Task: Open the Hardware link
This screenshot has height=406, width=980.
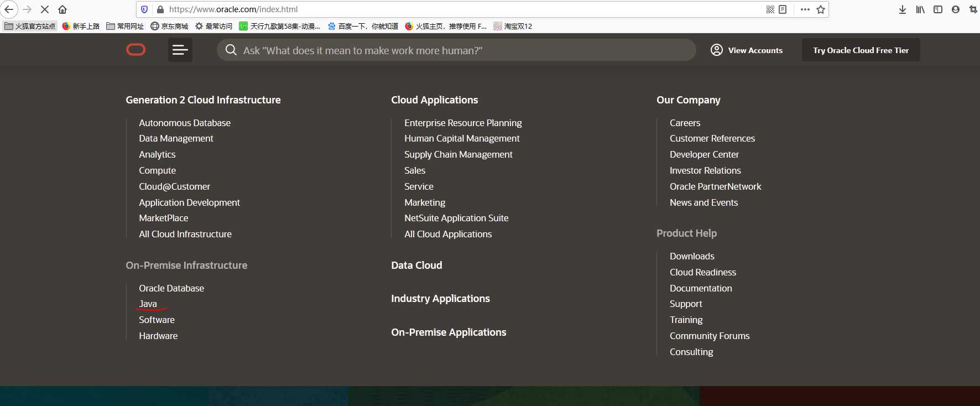Action: tap(158, 336)
